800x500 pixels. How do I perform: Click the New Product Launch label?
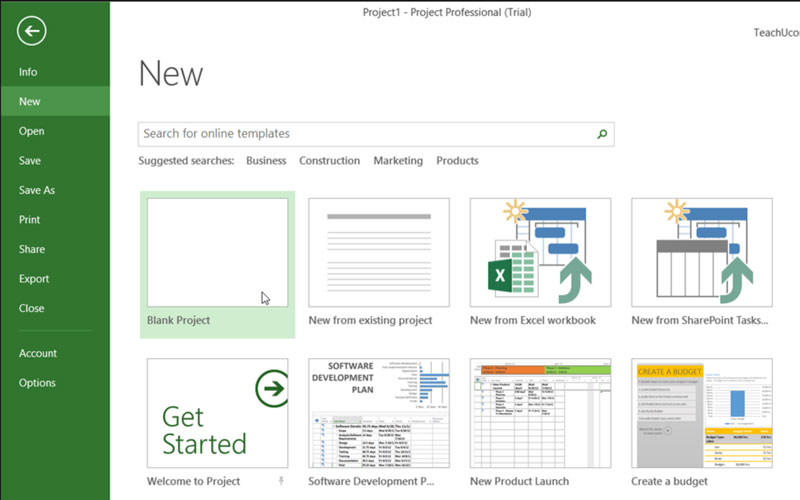tap(519, 481)
